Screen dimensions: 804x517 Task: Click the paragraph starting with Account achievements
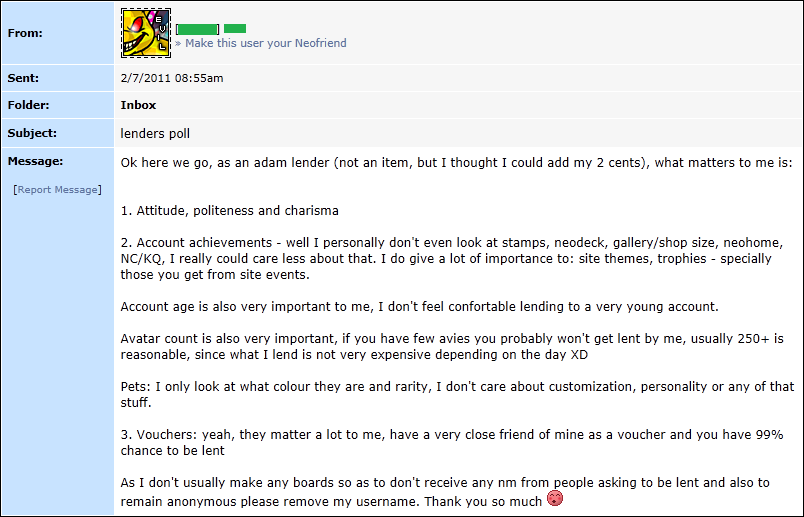[452, 258]
